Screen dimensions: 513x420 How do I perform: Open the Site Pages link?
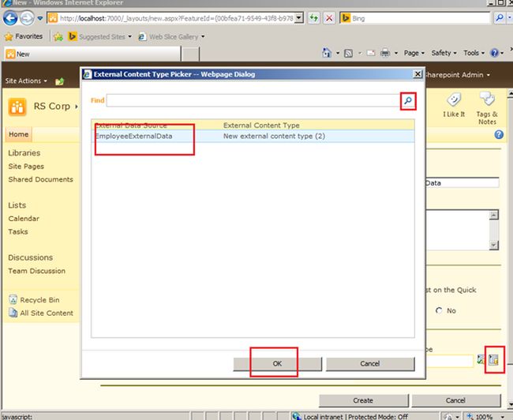26,167
